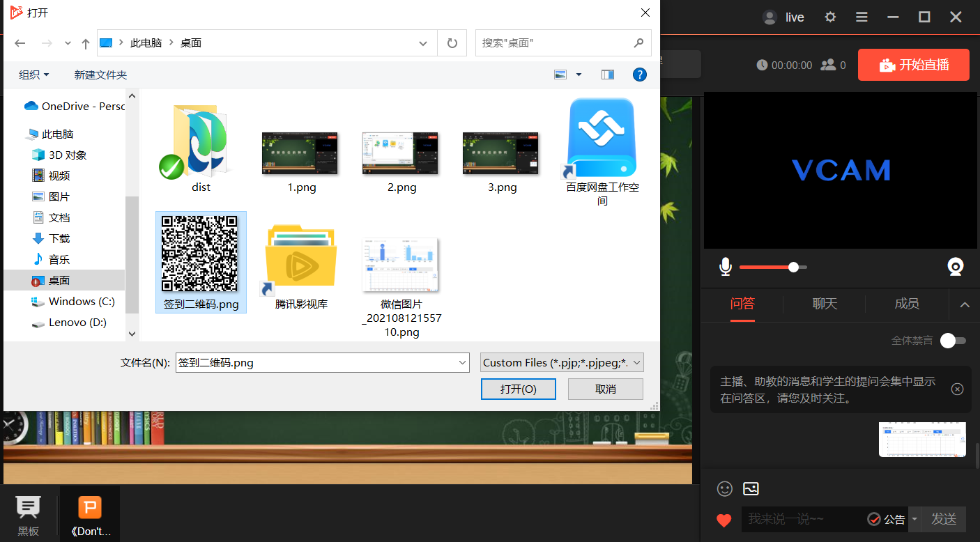Switch to the 问答 tab
Screen dimensions: 980x542
coord(742,304)
